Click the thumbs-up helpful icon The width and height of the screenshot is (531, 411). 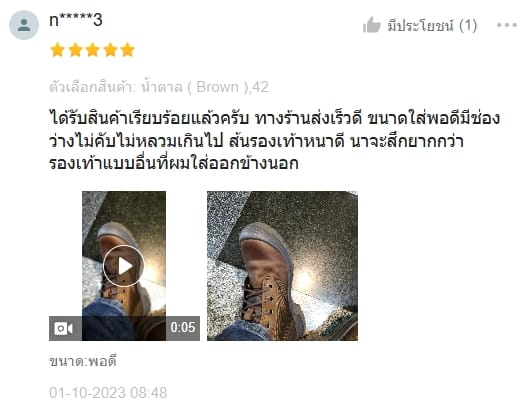pos(371,25)
